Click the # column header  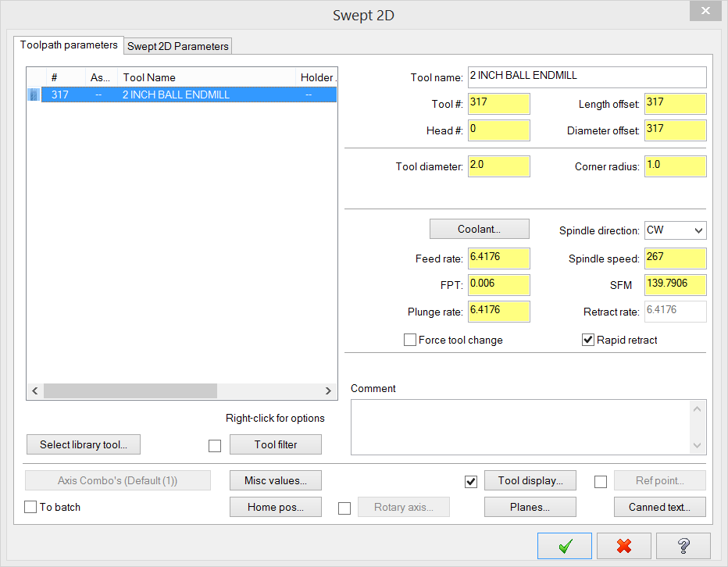(x=66, y=77)
